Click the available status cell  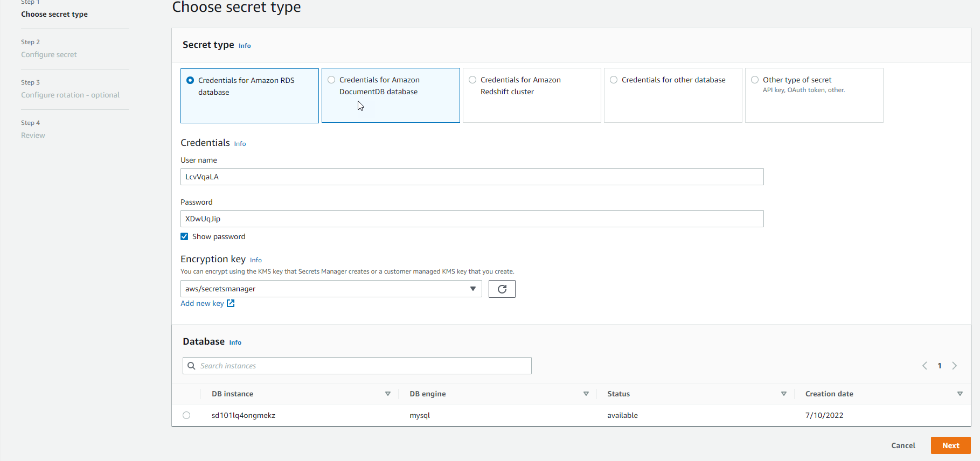(x=622, y=415)
